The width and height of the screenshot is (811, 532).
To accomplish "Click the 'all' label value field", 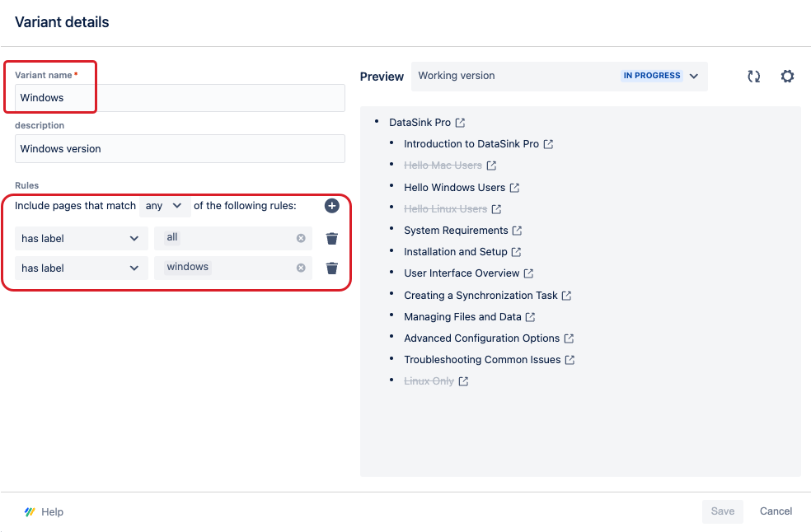I will tap(232, 238).
